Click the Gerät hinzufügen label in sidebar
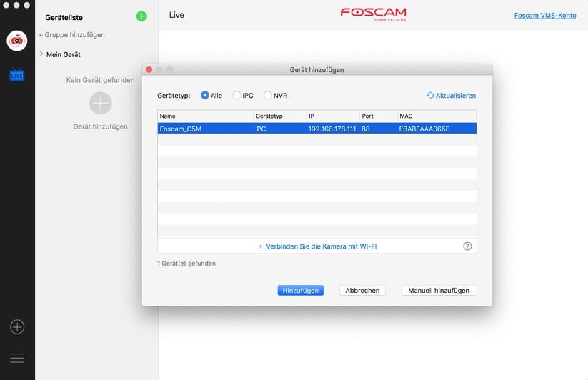 pyautogui.click(x=101, y=126)
